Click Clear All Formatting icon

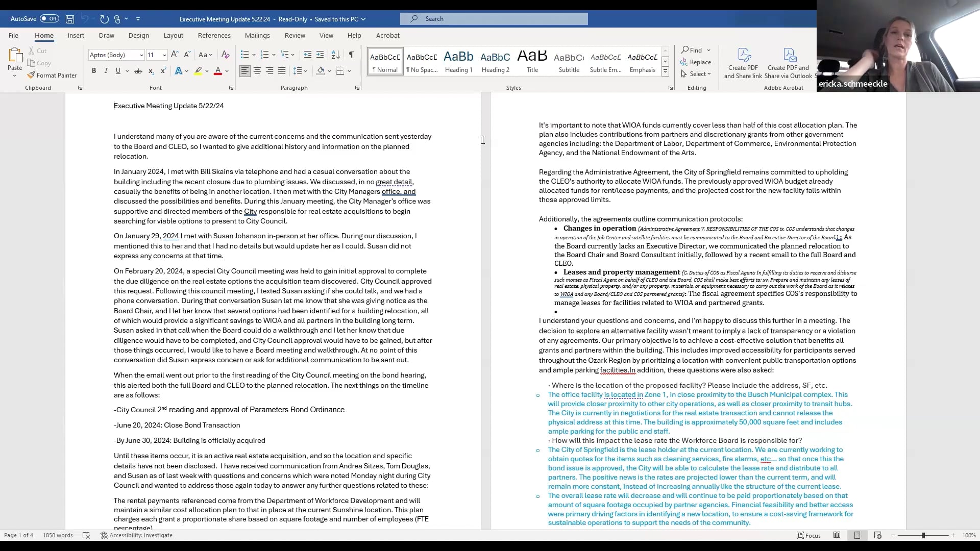(225, 55)
